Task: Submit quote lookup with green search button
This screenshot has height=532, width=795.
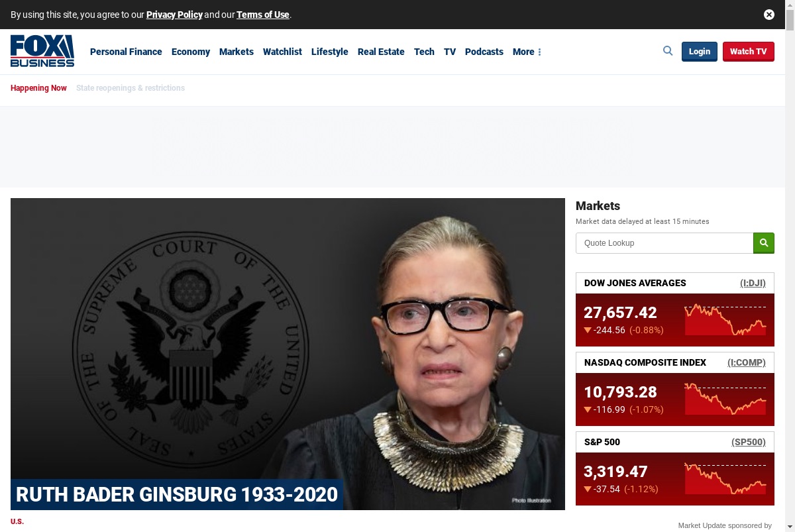Action: [764, 243]
